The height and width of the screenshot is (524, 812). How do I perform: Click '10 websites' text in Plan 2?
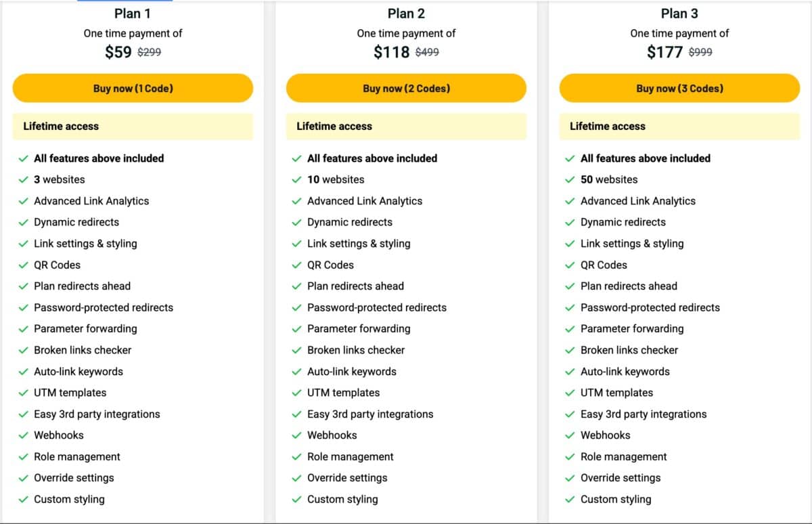coord(336,179)
